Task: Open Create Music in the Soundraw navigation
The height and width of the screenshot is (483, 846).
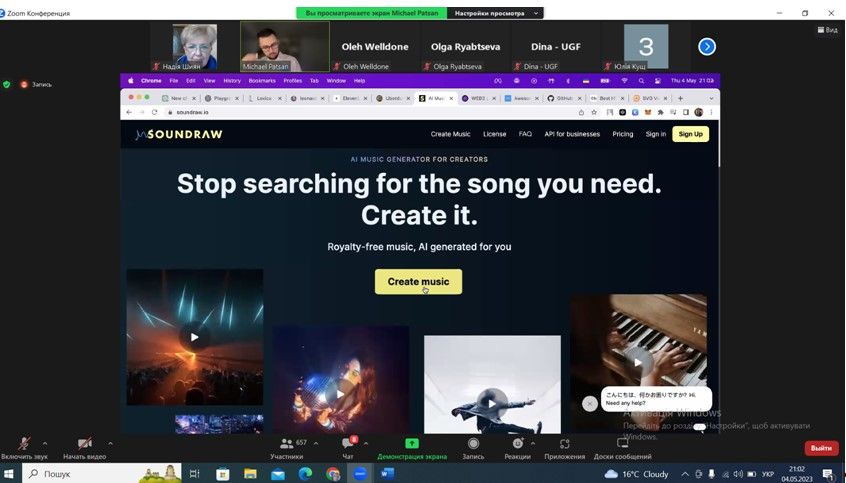Action: click(450, 134)
